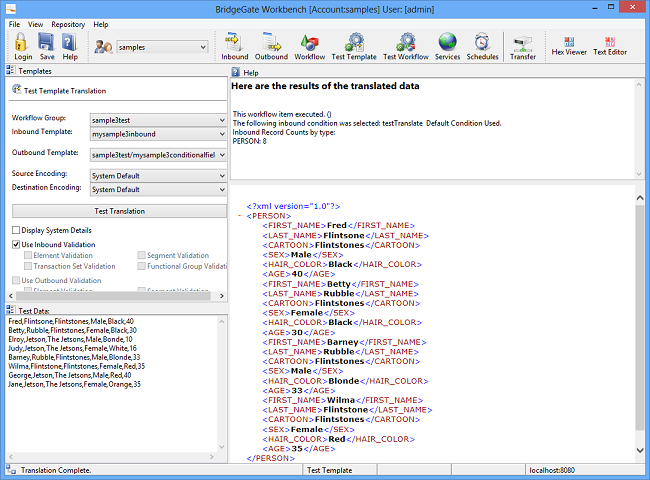This screenshot has width=650, height=480.
Task: Open the Destination Encoding dropdown
Action: click(x=222, y=189)
